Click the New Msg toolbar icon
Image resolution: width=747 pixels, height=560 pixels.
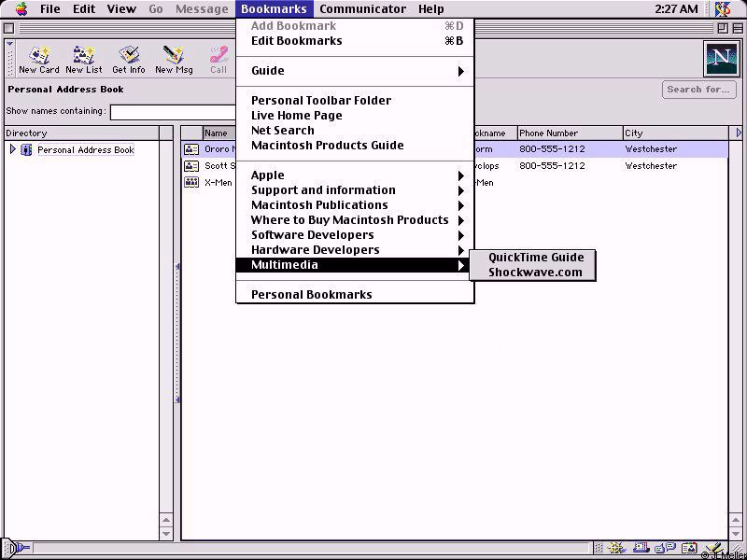click(x=174, y=59)
